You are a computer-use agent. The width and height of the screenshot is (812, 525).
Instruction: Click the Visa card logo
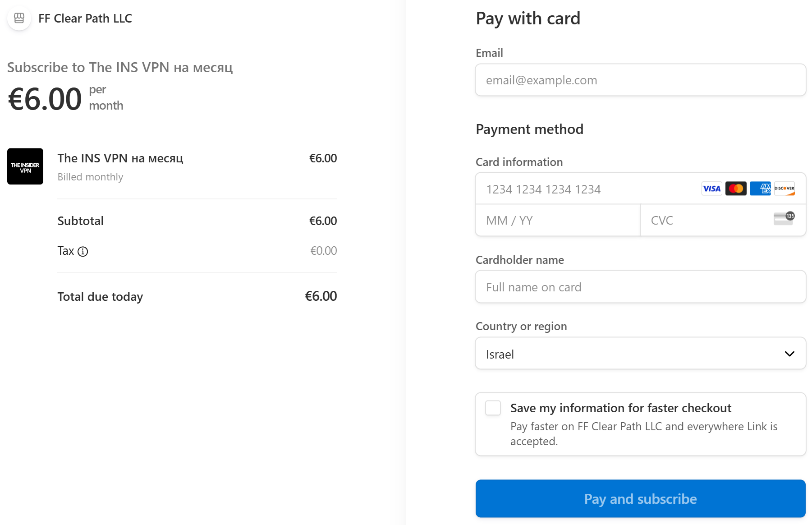coord(711,189)
